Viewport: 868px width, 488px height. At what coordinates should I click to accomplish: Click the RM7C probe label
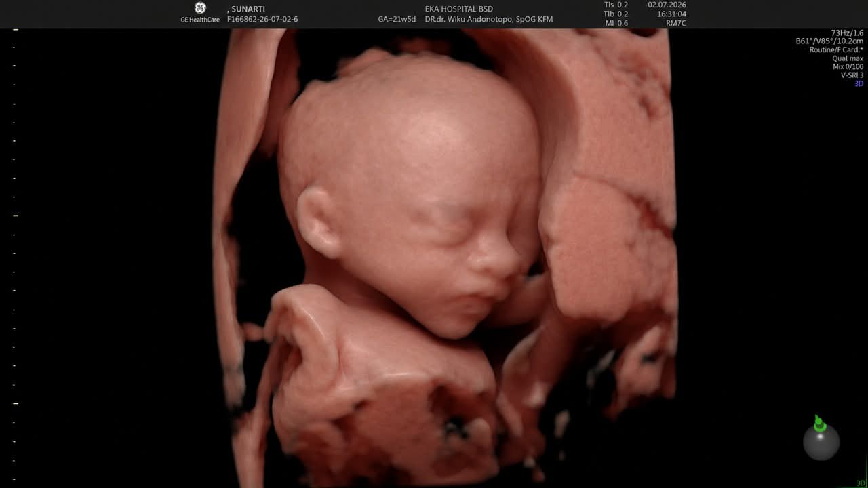tap(676, 23)
